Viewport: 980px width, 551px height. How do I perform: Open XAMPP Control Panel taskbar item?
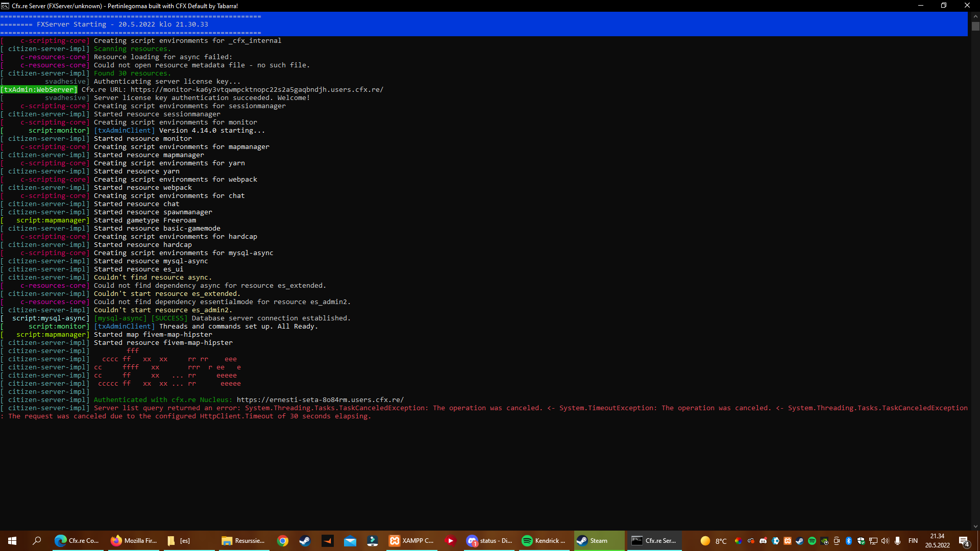click(x=411, y=541)
